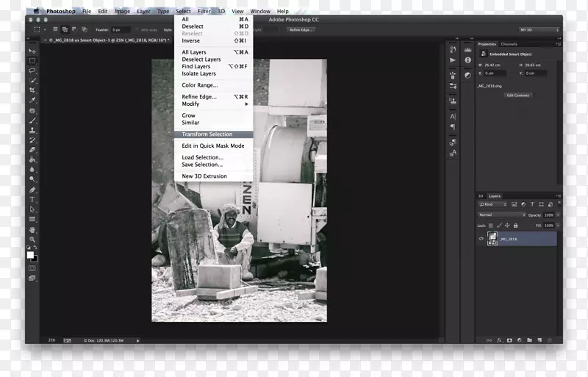
Task: Click the Edit Contents button
Action: [518, 96]
